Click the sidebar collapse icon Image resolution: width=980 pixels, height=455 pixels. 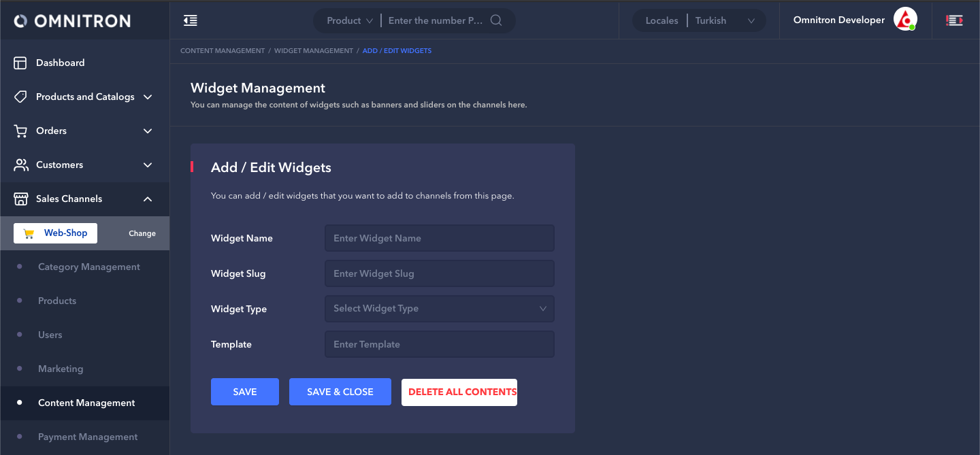coord(191,20)
